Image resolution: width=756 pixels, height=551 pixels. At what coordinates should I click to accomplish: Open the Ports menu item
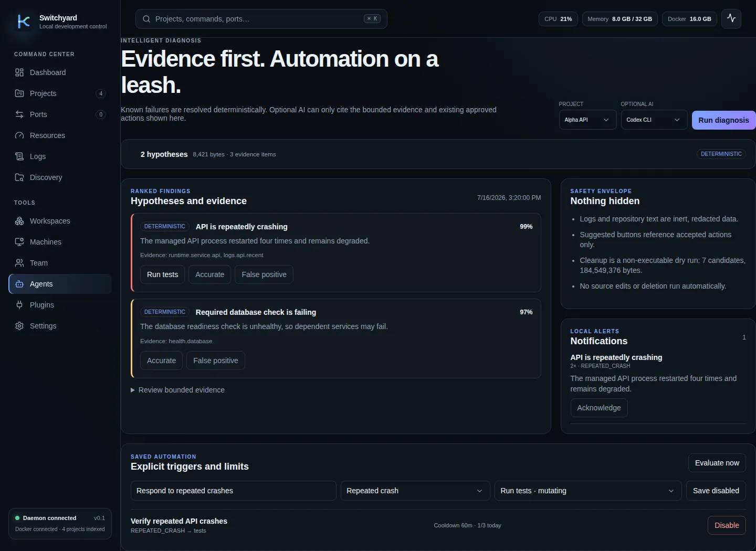[60, 114]
